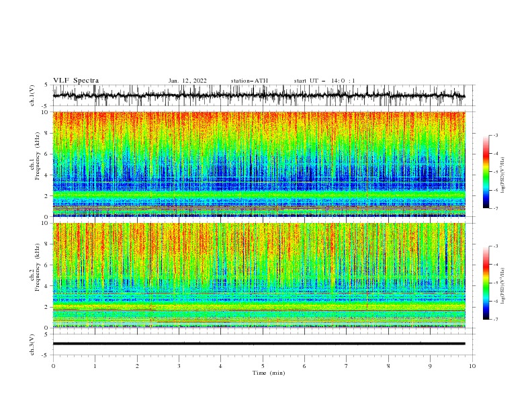Click the "ch.1(V)" axis label
The height and width of the screenshot is (411, 532).
pyautogui.click(x=32, y=95)
